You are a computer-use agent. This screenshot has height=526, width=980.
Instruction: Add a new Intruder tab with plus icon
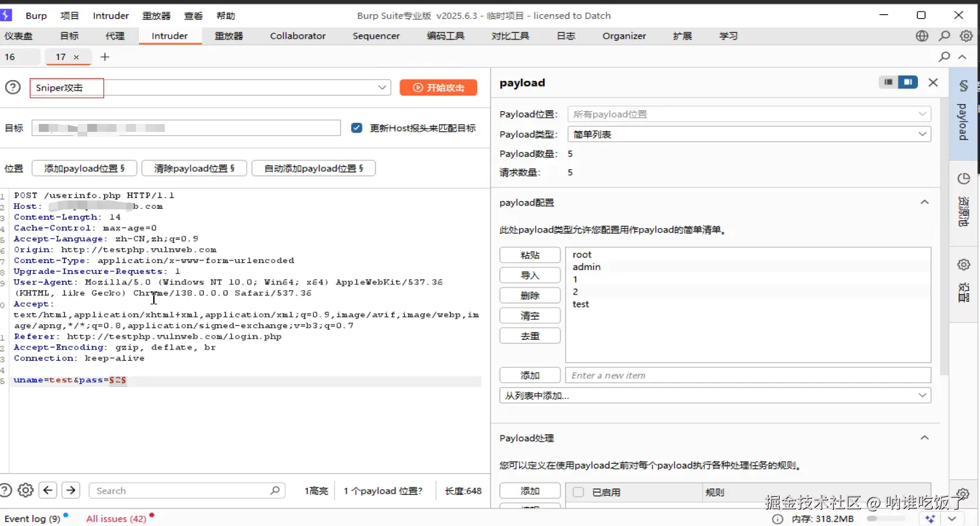pyautogui.click(x=105, y=57)
